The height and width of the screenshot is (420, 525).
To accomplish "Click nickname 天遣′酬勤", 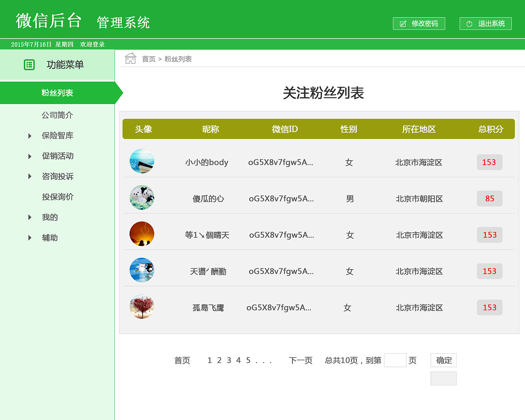I will click(208, 271).
